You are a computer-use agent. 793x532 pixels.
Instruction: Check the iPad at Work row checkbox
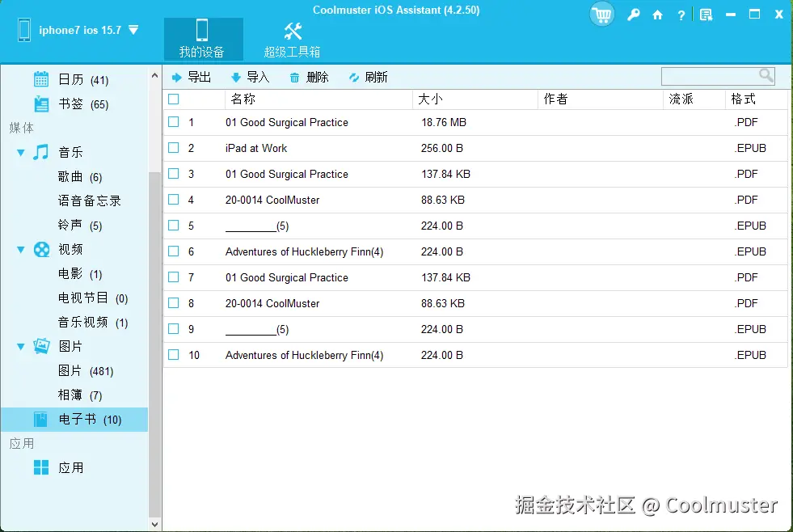click(174, 148)
